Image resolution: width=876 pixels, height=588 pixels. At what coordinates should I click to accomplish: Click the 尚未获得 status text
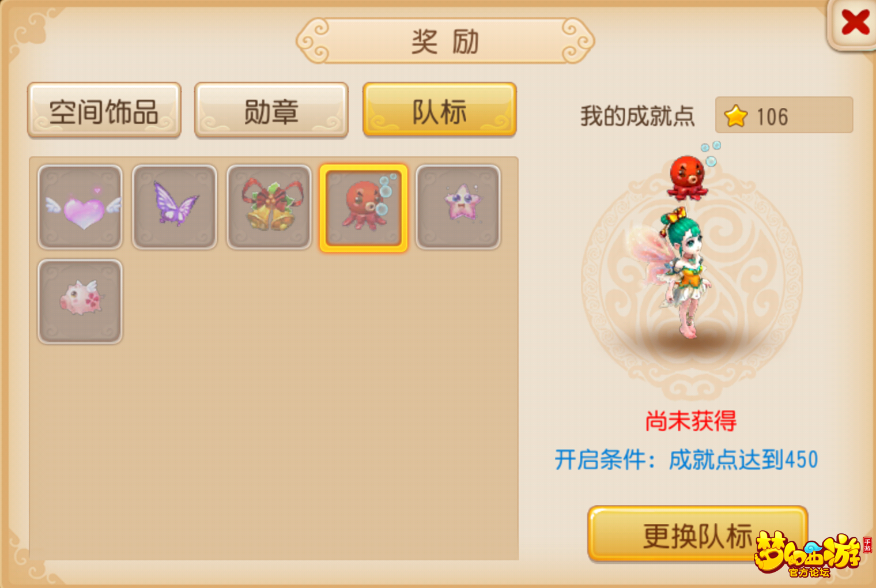[690, 421]
